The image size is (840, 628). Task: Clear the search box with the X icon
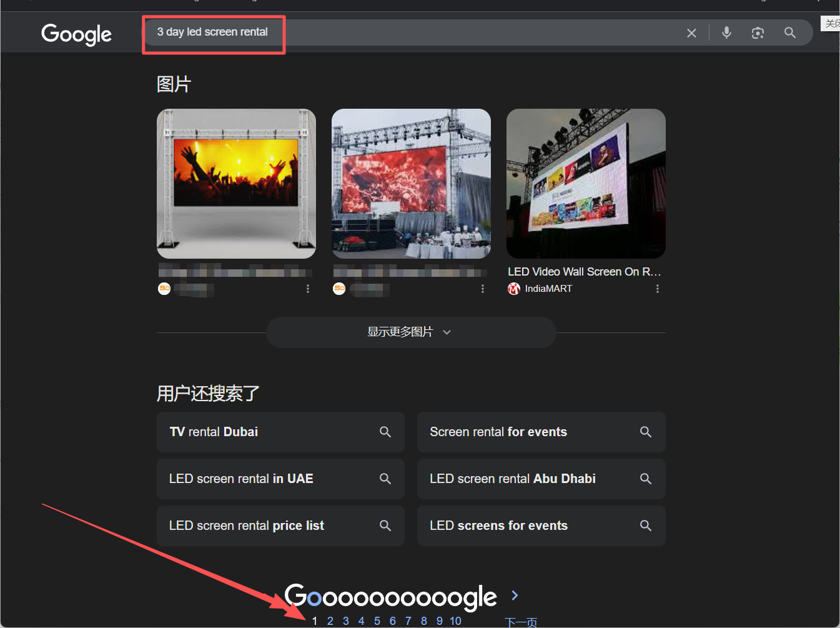coord(691,33)
